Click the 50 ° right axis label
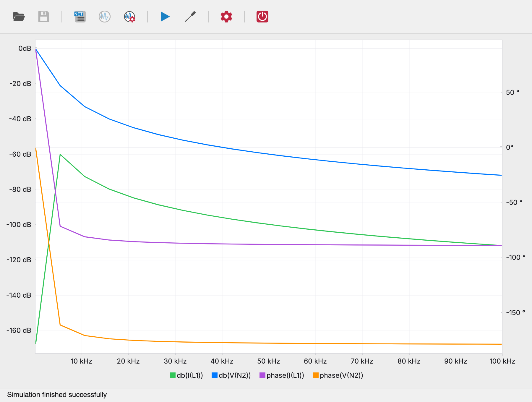 (x=512, y=93)
